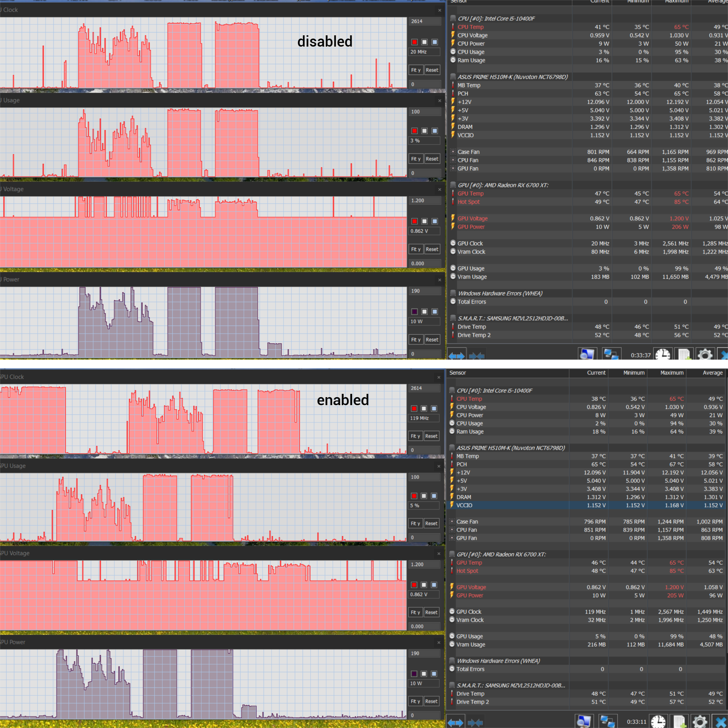Open settings gear icon in the 0:33:37 toolbar
This screenshot has height=728, width=728.
pyautogui.click(x=705, y=355)
